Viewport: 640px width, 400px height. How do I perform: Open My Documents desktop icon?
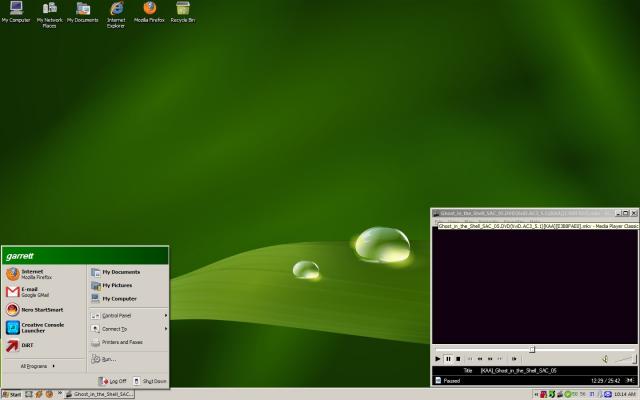coord(83,11)
